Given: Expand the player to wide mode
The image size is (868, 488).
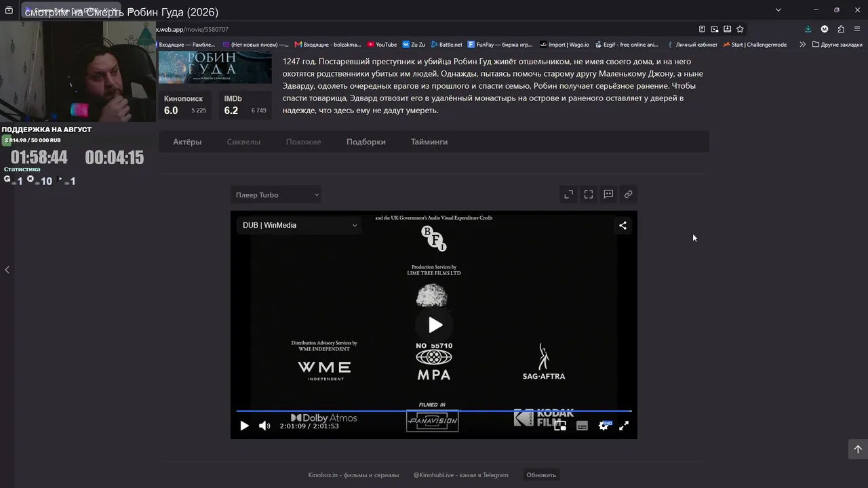Looking at the screenshot, I should pyautogui.click(x=569, y=195).
